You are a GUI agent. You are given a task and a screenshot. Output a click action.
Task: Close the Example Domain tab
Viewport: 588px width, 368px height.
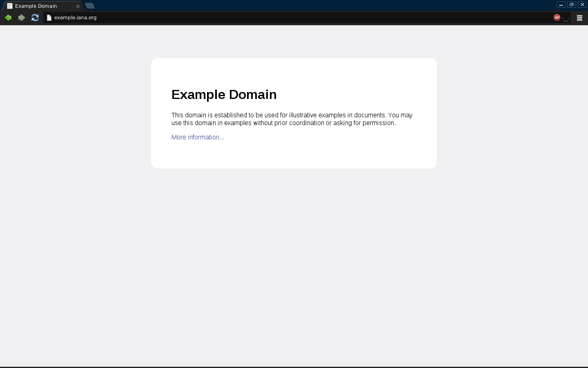(78, 6)
